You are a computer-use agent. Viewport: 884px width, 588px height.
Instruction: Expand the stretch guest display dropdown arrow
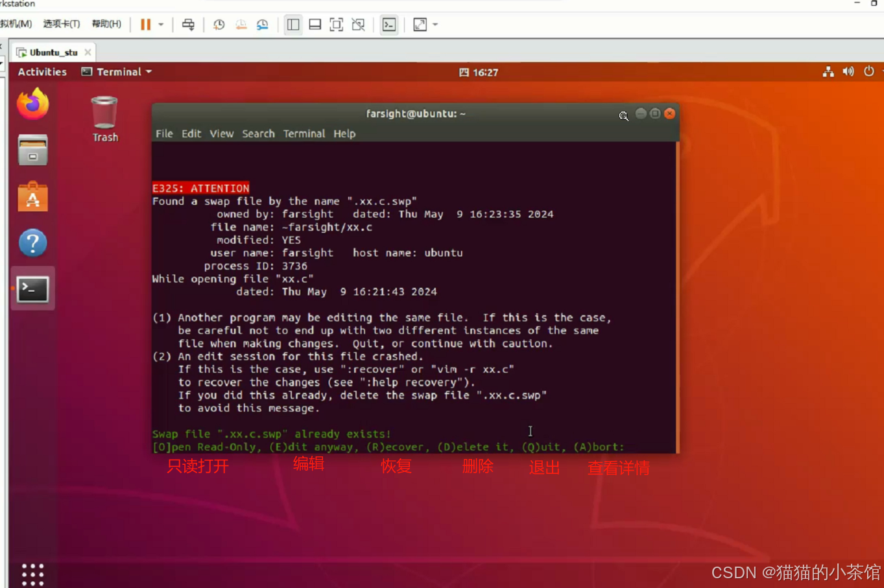coord(435,25)
